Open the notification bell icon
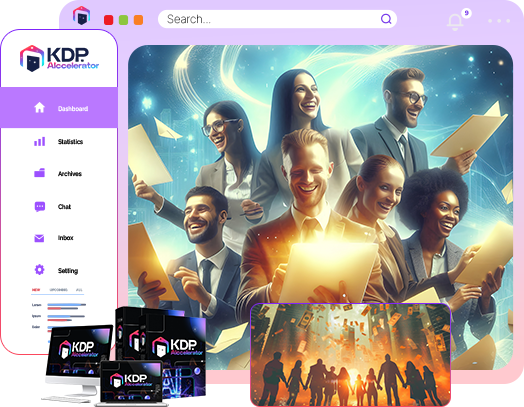524x407 pixels. (x=455, y=22)
